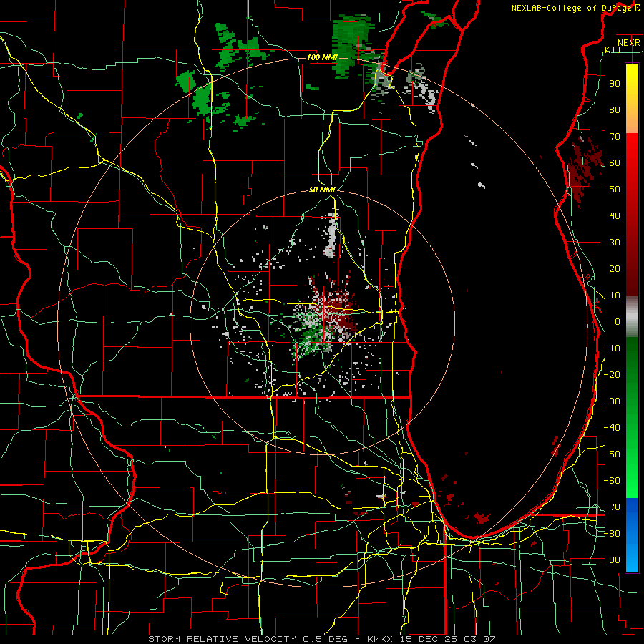Click the "KMKX" radar site identifier
644x644 pixels.
tap(381, 639)
